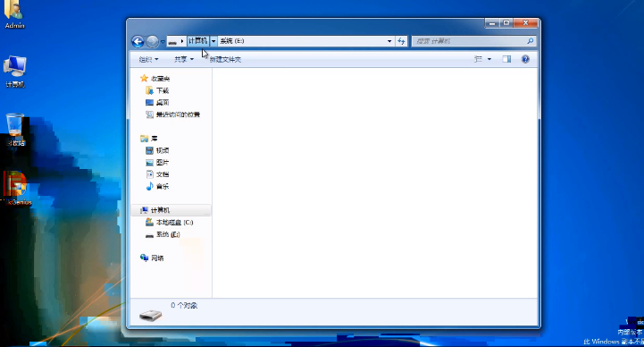The height and width of the screenshot is (347, 644).
Task: Open view options dropdown arrow
Action: coord(489,60)
